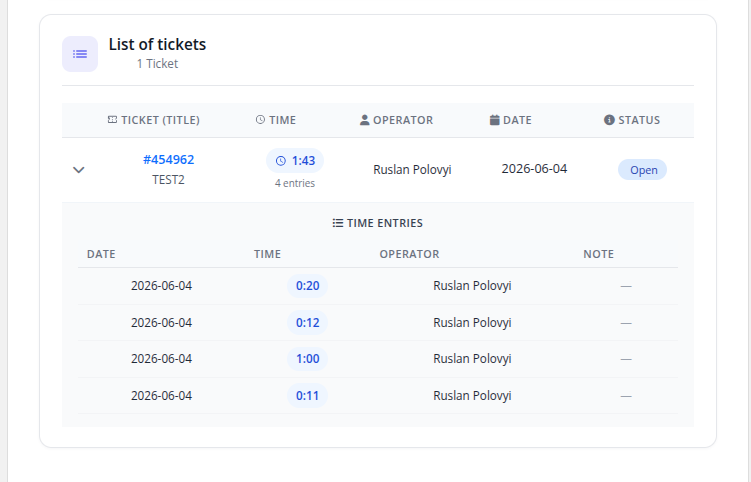The image size is (751, 482).
Task: Click the 1:43 total time badge
Action: click(x=295, y=161)
